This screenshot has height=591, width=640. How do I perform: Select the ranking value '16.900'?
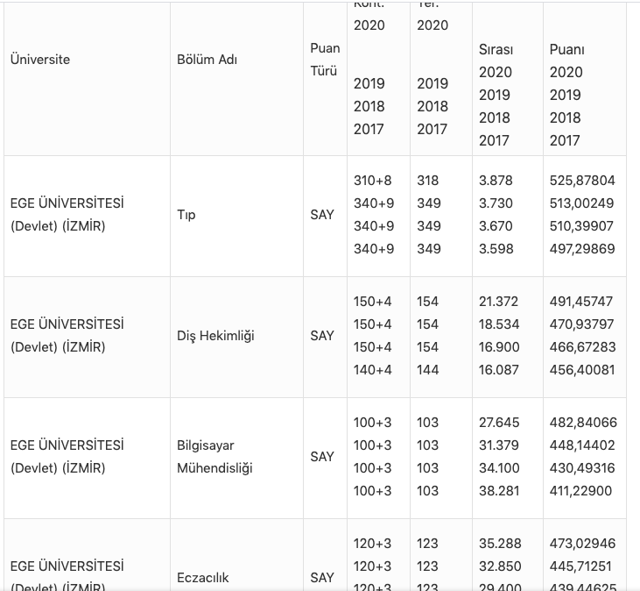499,347
